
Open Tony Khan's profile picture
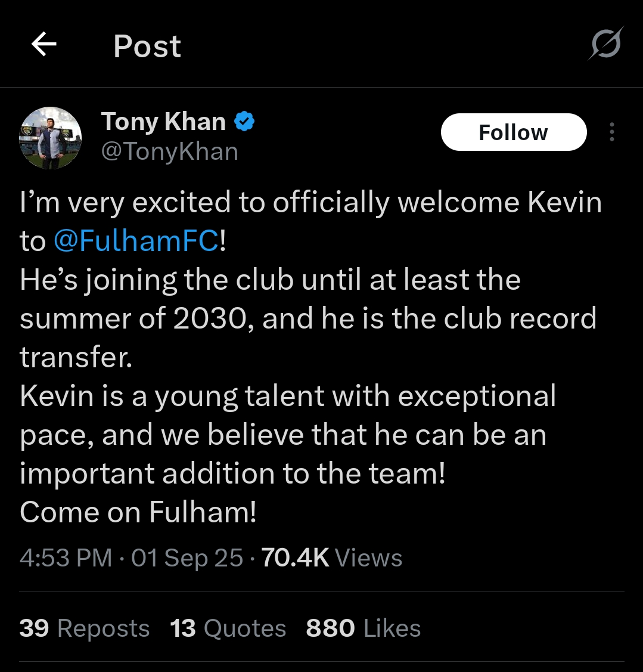coord(51,138)
